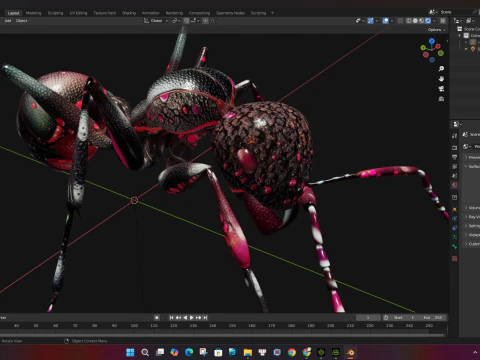Select wireframe viewport shading
This screenshot has height=360, width=480.
click(x=409, y=21)
